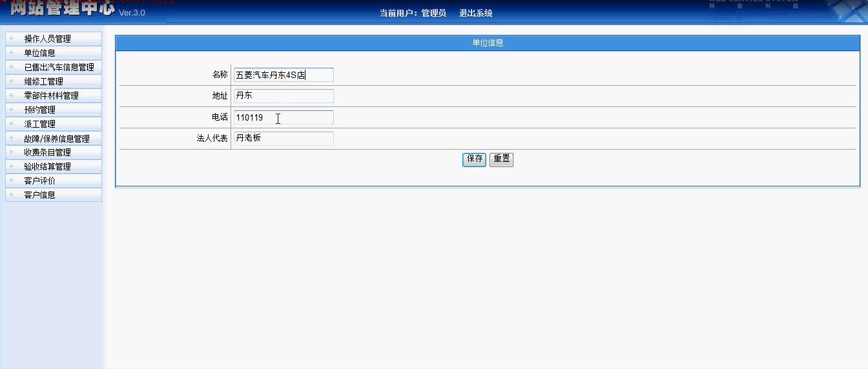Log out via 退出系统 link
This screenshot has height=369, width=868.
476,13
